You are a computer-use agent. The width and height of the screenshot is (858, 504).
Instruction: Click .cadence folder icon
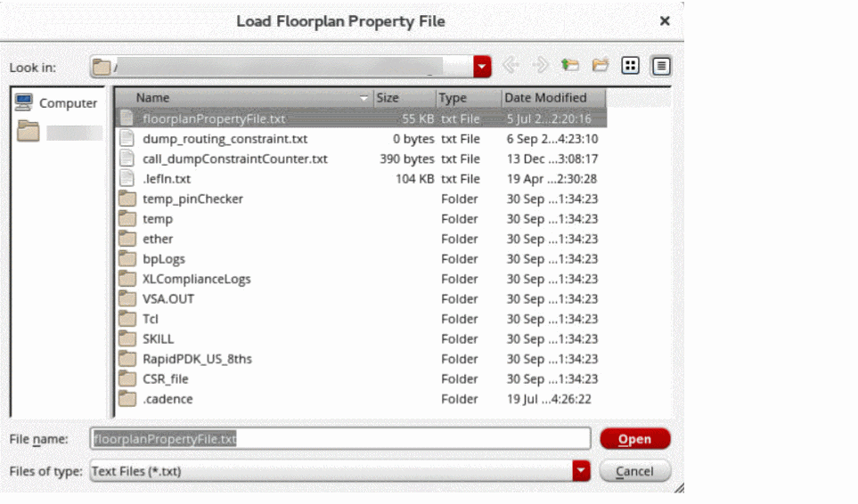127,399
